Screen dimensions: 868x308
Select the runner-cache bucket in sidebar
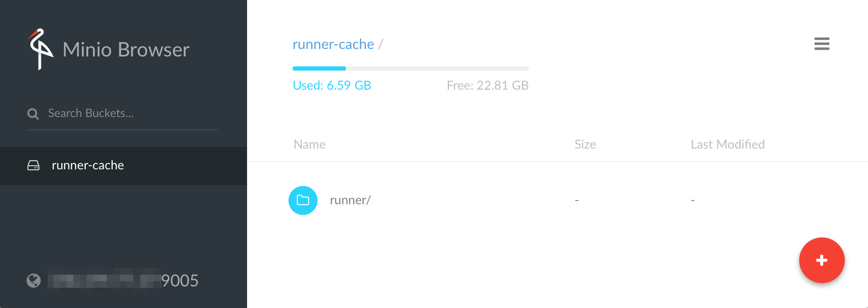(x=87, y=165)
